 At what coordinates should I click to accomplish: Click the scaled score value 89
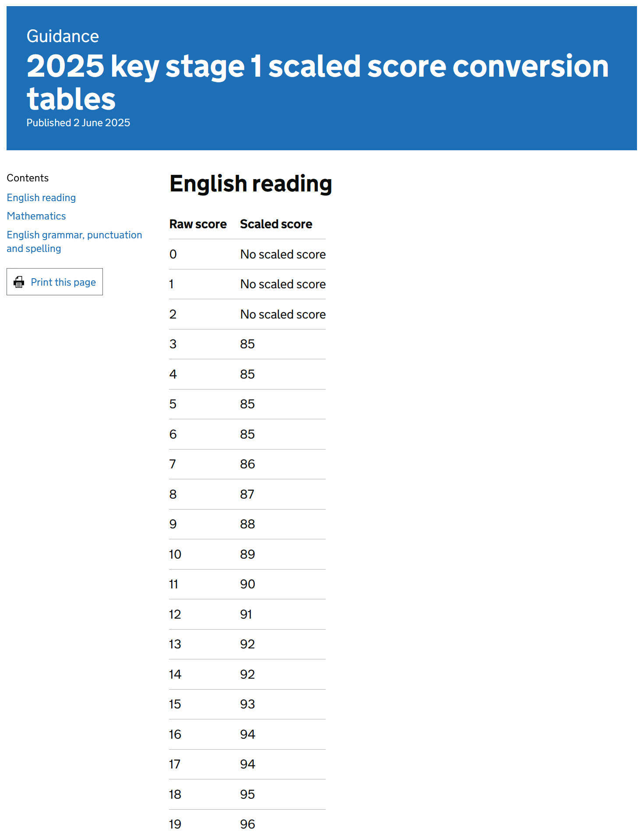tap(247, 554)
